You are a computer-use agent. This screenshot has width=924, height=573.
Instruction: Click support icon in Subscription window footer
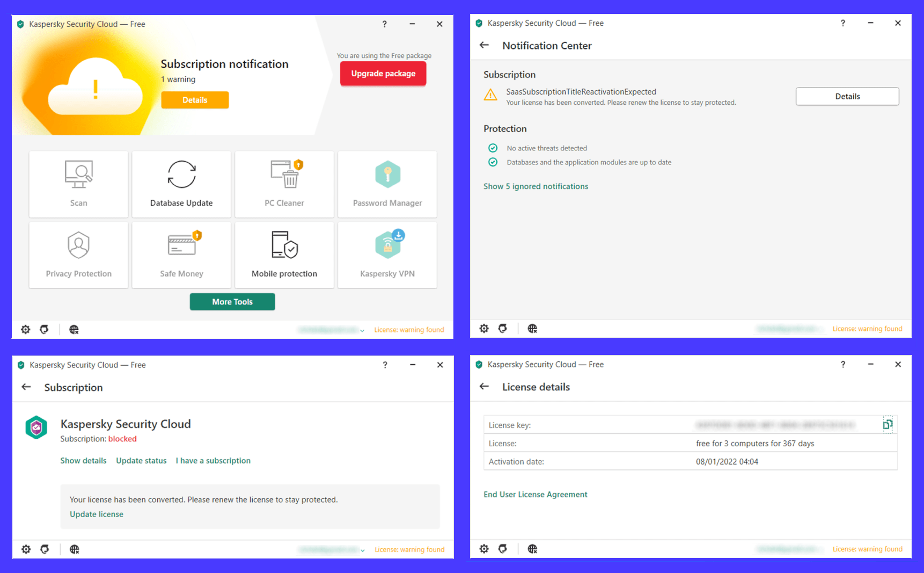[x=45, y=549]
